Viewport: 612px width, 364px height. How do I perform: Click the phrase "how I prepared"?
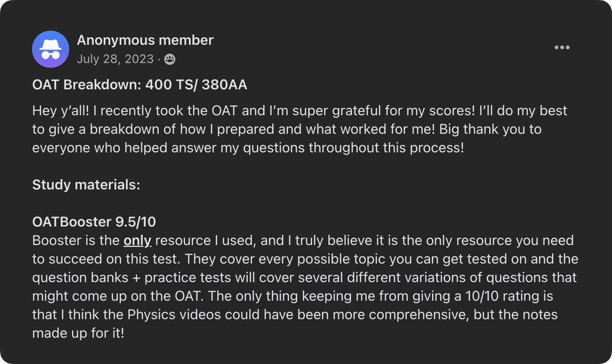[x=213, y=129]
